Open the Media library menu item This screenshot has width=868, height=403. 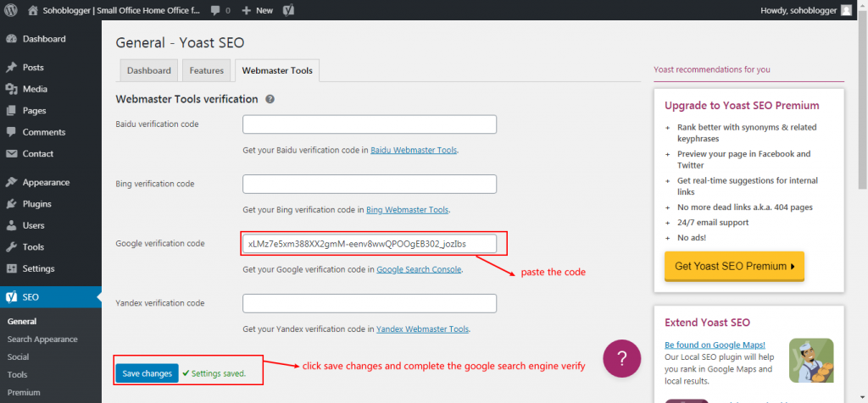35,89
